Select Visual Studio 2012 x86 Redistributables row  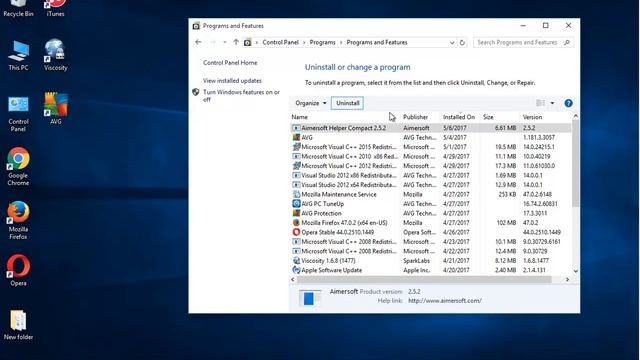click(x=431, y=176)
